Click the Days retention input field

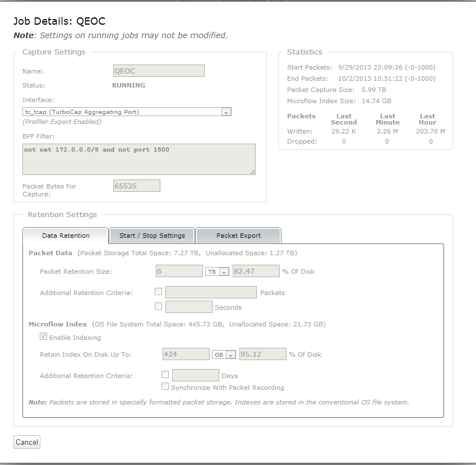pos(196,375)
